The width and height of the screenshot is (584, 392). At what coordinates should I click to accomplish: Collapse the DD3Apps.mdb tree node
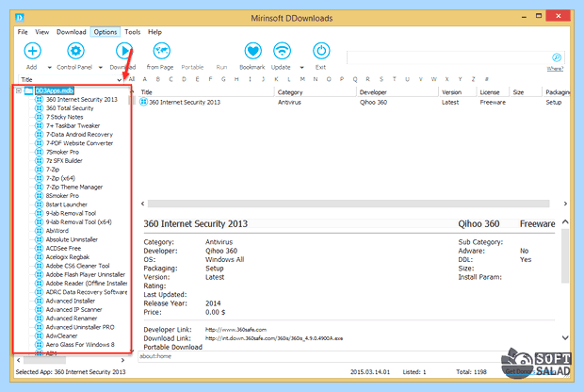pos(19,90)
